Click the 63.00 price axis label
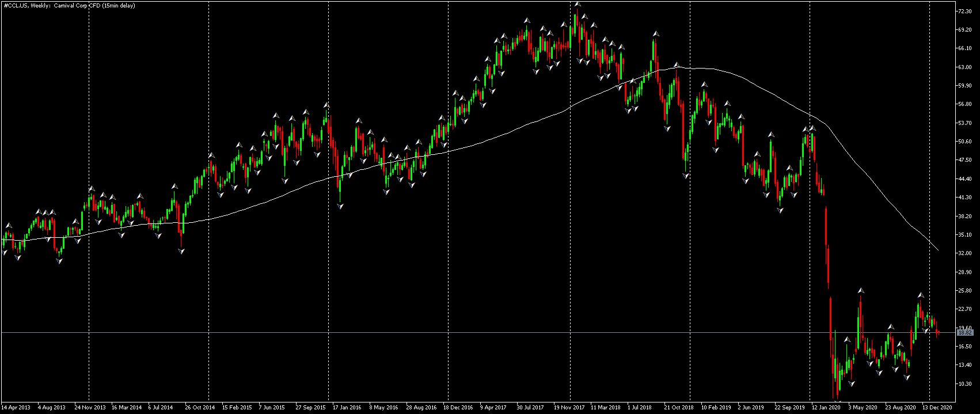 coord(964,67)
